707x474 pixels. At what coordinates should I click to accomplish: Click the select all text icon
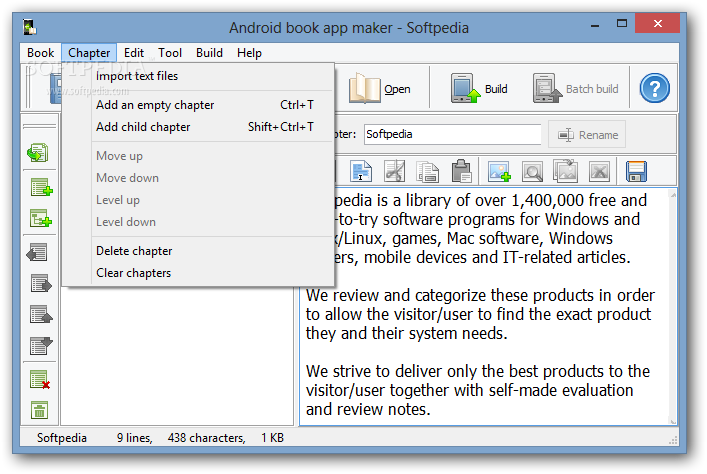pyautogui.click(x=361, y=171)
